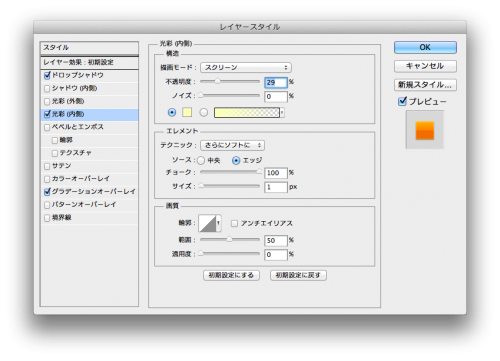Click the pale yellow glow color swatch

(187, 113)
